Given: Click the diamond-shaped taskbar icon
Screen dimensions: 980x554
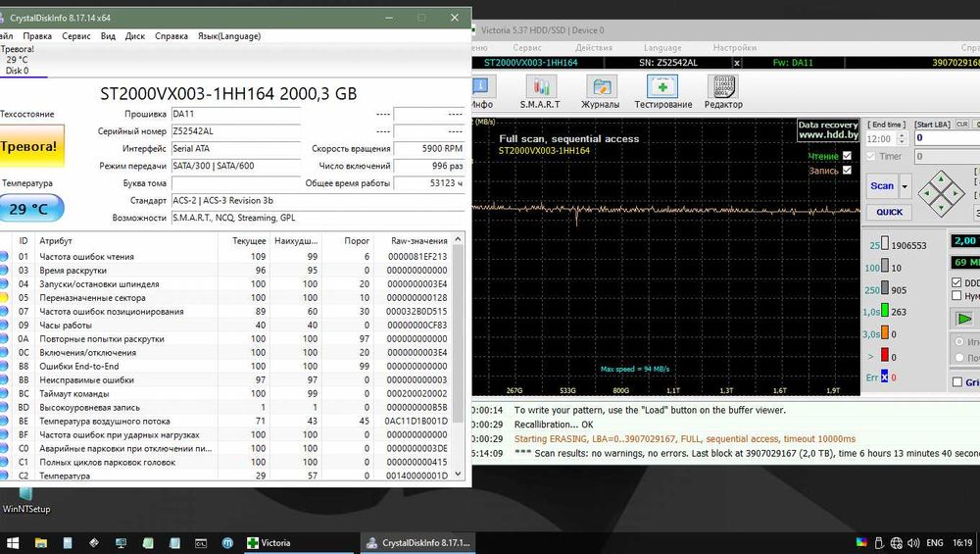Looking at the screenshot, I should pyautogui.click(x=94, y=543).
